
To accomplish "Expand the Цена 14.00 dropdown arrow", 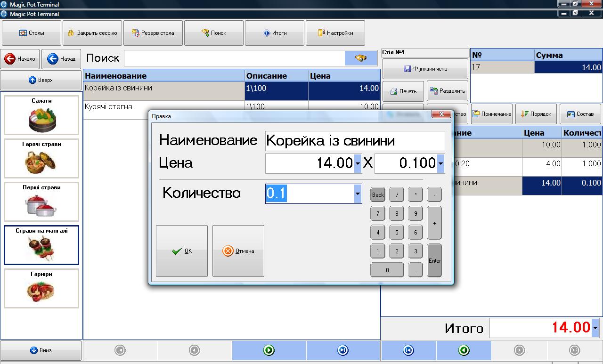I will tap(358, 163).
